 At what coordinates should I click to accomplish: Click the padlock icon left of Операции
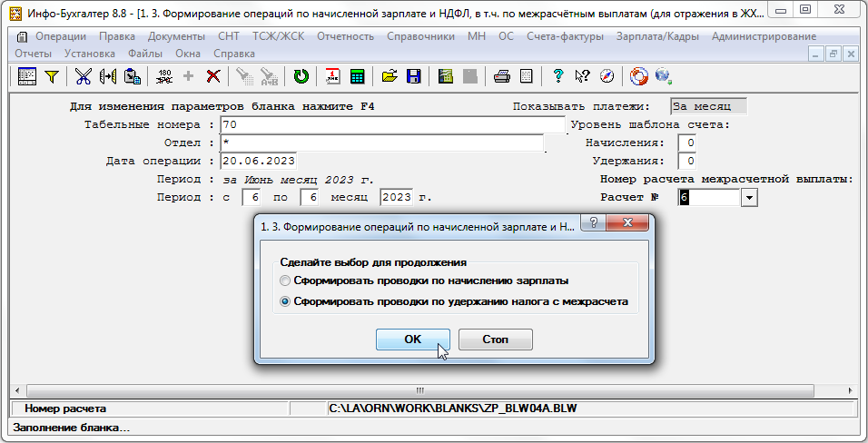pos(22,37)
